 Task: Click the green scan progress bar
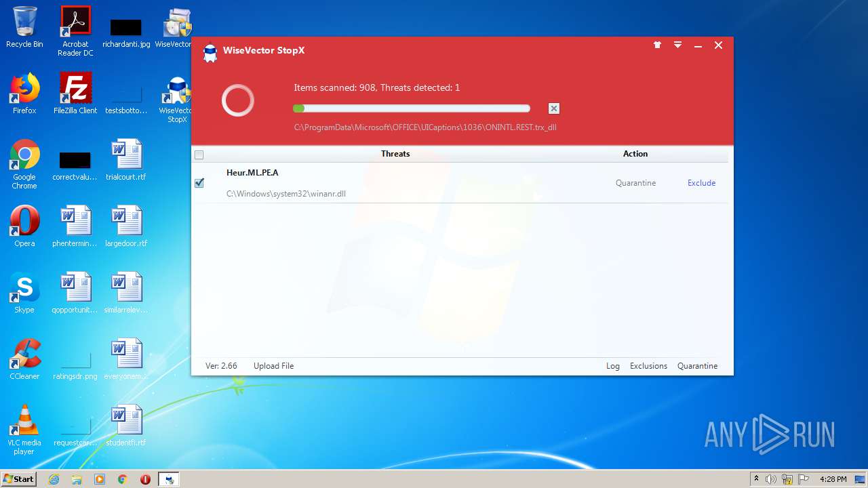412,108
